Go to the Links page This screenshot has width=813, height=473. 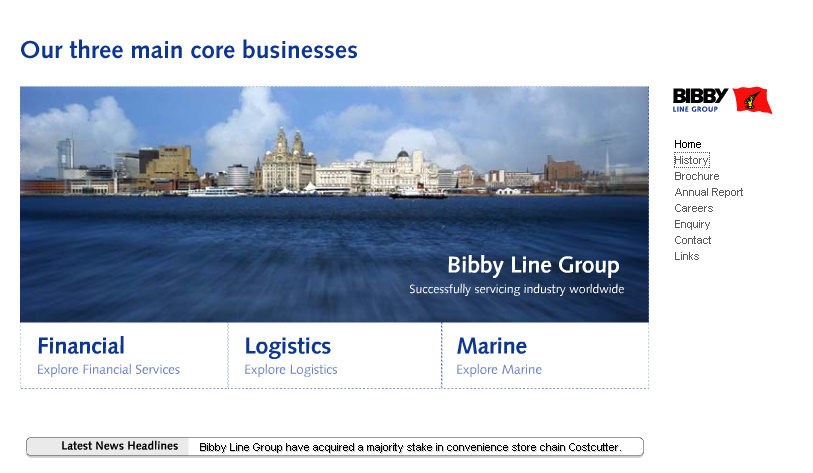[x=686, y=257]
